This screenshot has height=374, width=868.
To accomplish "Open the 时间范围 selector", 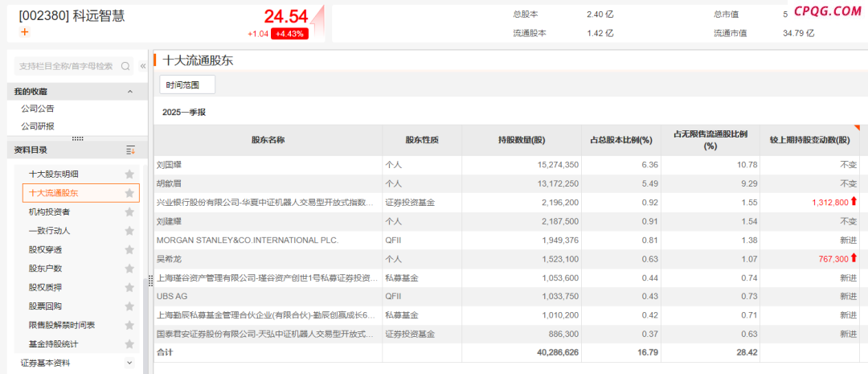I will click(x=187, y=84).
